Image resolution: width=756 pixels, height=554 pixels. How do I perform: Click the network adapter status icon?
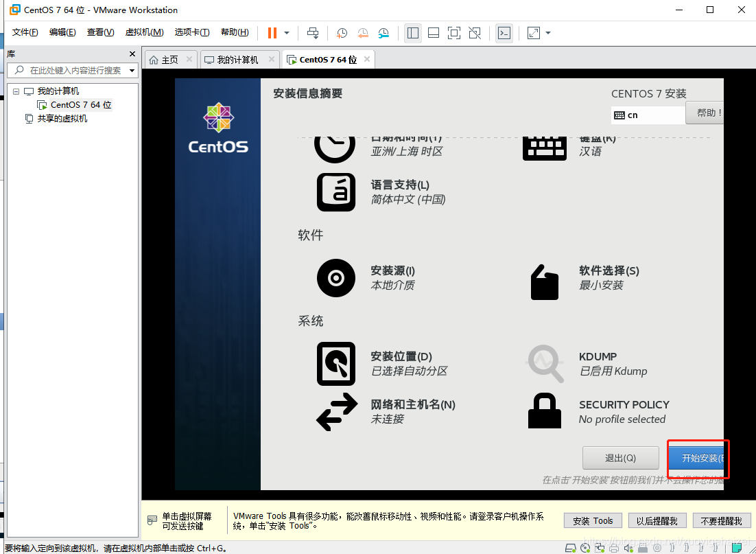point(600,548)
